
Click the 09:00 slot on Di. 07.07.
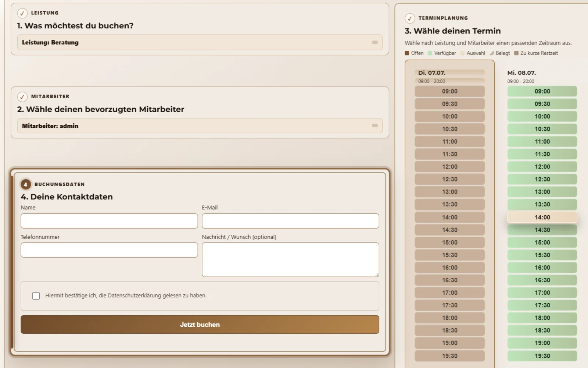pyautogui.click(x=449, y=91)
